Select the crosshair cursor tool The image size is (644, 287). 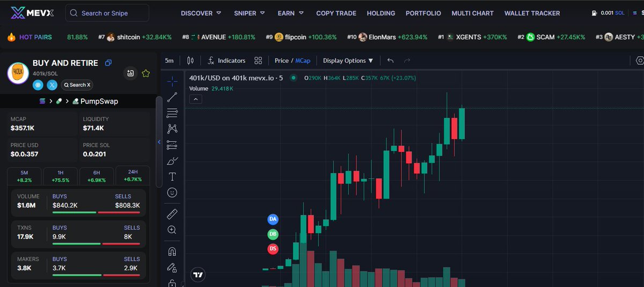(172, 82)
